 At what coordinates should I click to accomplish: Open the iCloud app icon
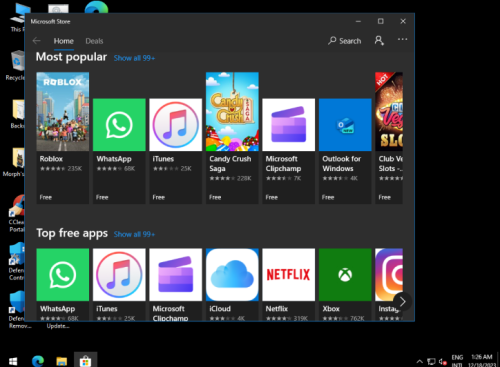click(x=232, y=275)
